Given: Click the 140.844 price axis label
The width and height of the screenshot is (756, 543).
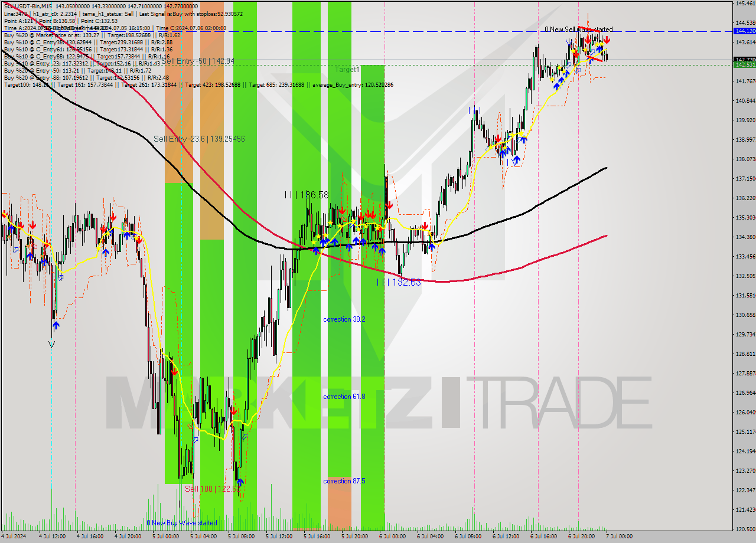Looking at the screenshot, I should click(x=745, y=100).
